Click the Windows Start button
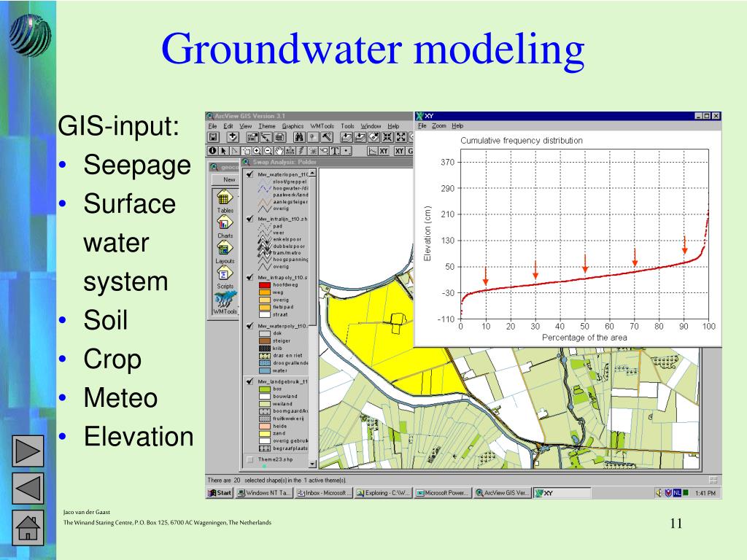 click(x=220, y=493)
